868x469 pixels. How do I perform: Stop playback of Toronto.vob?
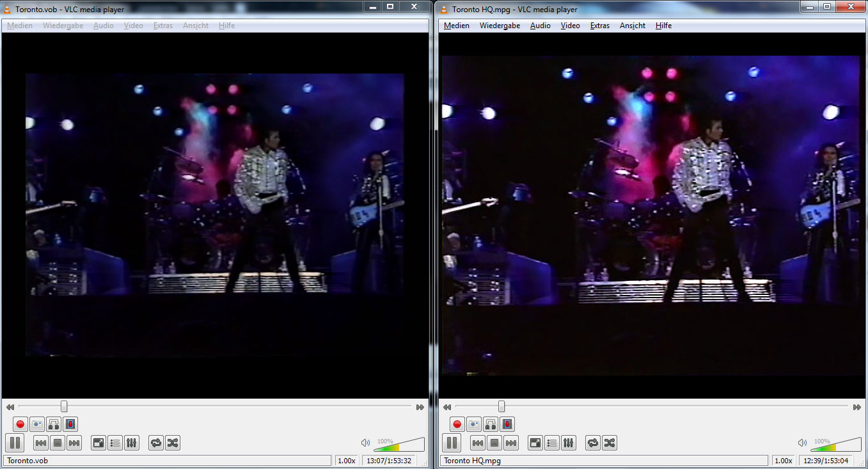58,443
